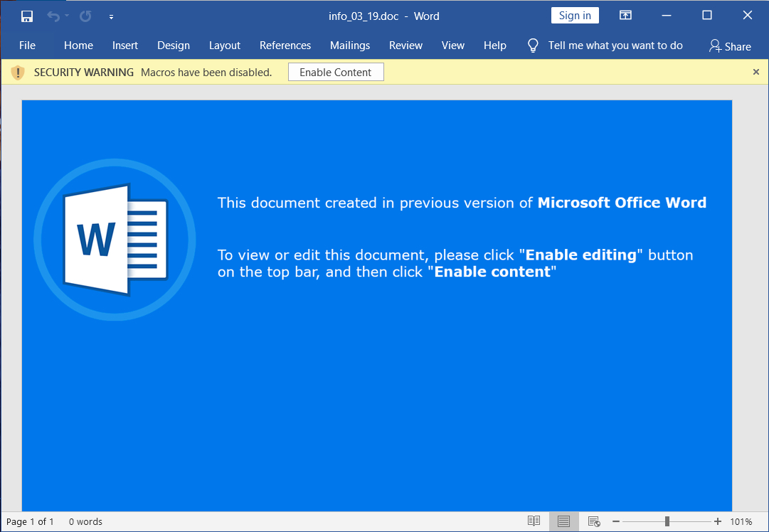Image resolution: width=769 pixels, height=532 pixels.
Task: Switch to the Insert tab
Action: 125,46
